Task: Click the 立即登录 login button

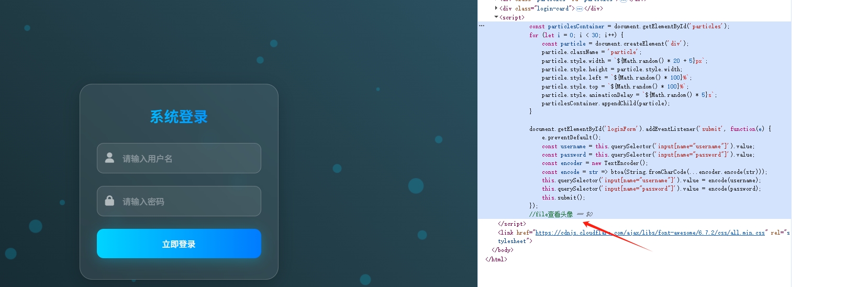Action: [179, 244]
